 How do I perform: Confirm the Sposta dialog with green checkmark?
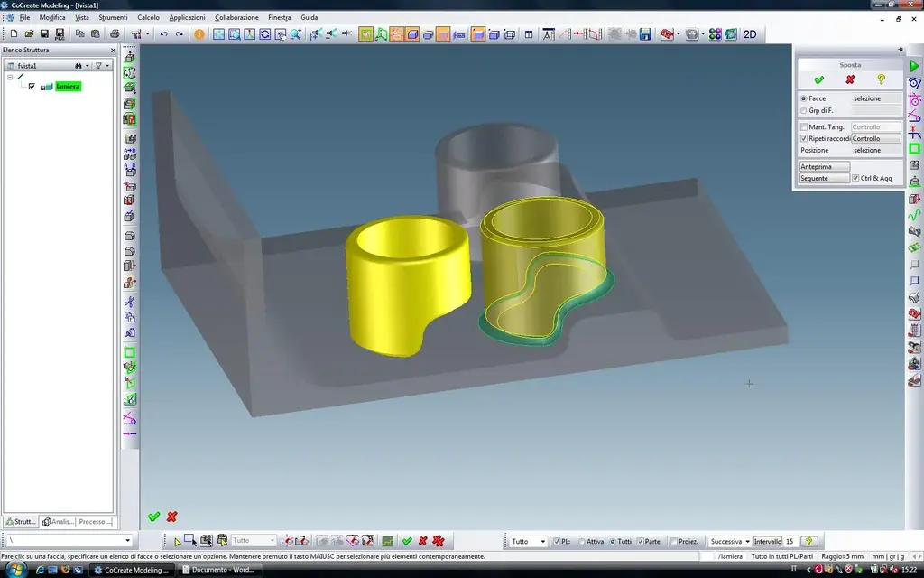pyautogui.click(x=819, y=79)
